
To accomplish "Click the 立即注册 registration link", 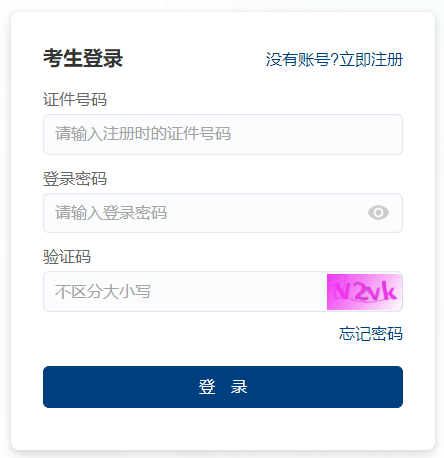I will click(x=371, y=60).
